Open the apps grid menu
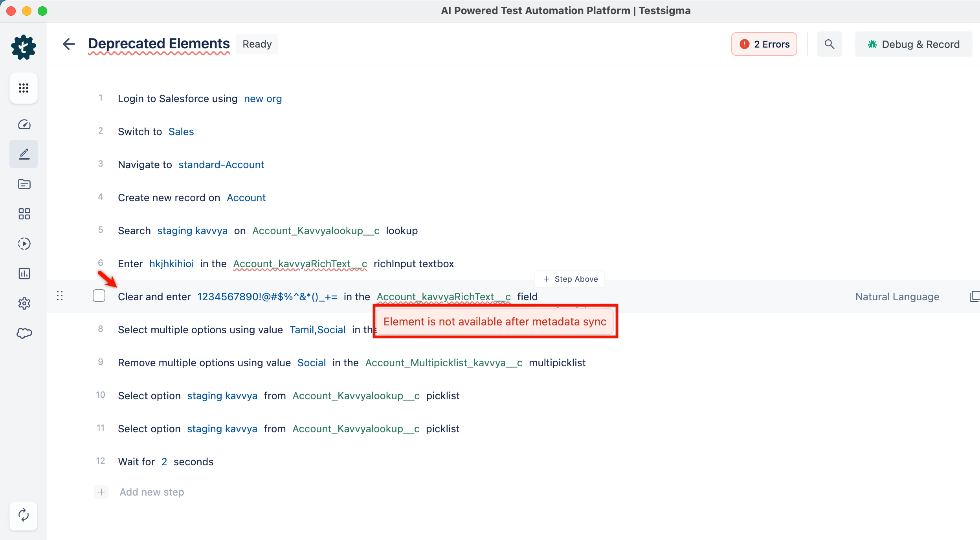This screenshot has width=980, height=540. coord(24,88)
